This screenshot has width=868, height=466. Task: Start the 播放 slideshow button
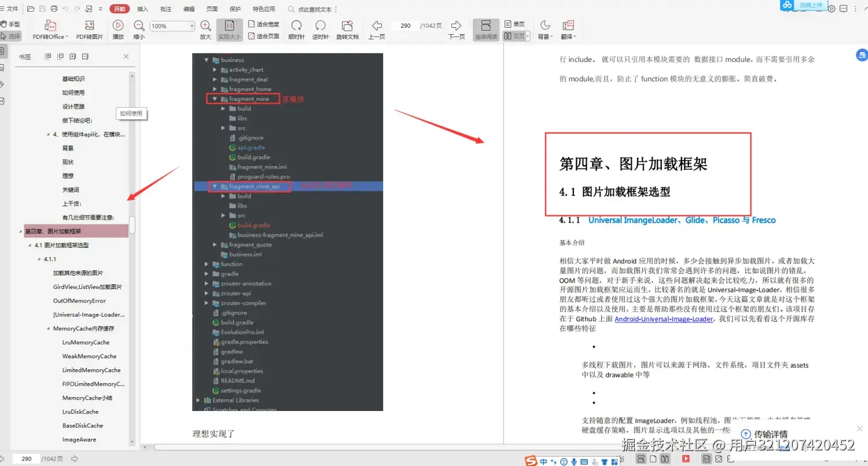(x=118, y=25)
